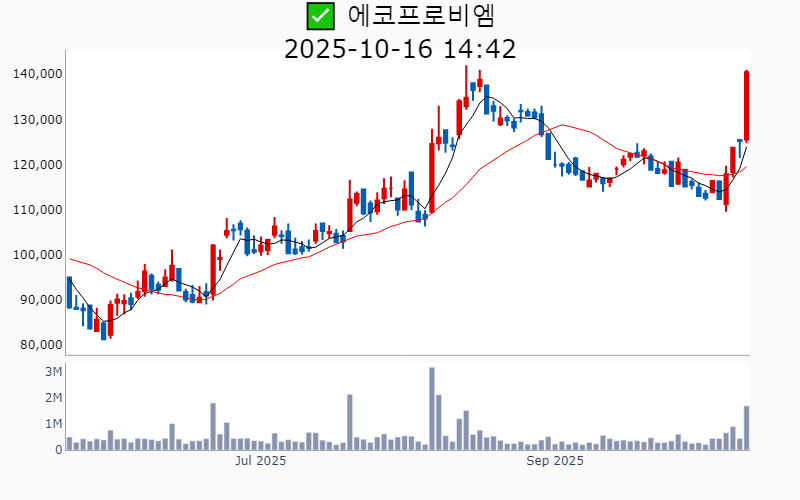The image size is (800, 500).
Task: Select the 3M volume axis label
Action: (54, 372)
